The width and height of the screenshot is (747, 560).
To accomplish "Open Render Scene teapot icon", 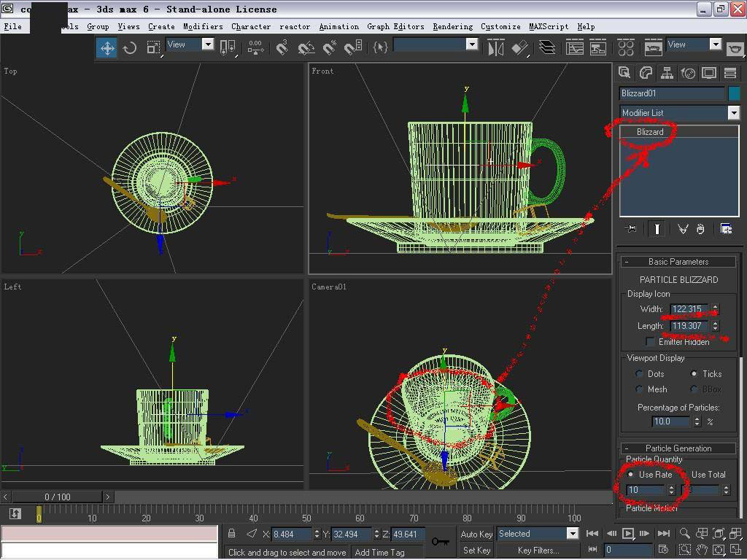I will tap(653, 47).
